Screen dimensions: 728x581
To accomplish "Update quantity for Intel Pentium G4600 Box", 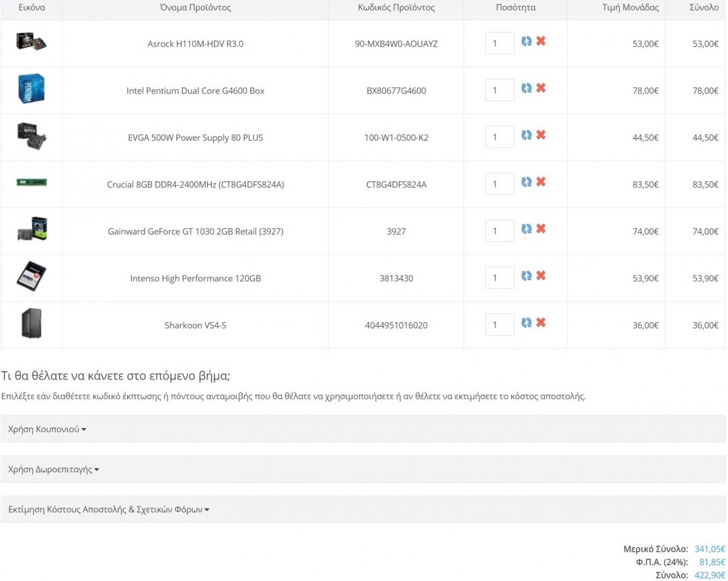I will (527, 88).
